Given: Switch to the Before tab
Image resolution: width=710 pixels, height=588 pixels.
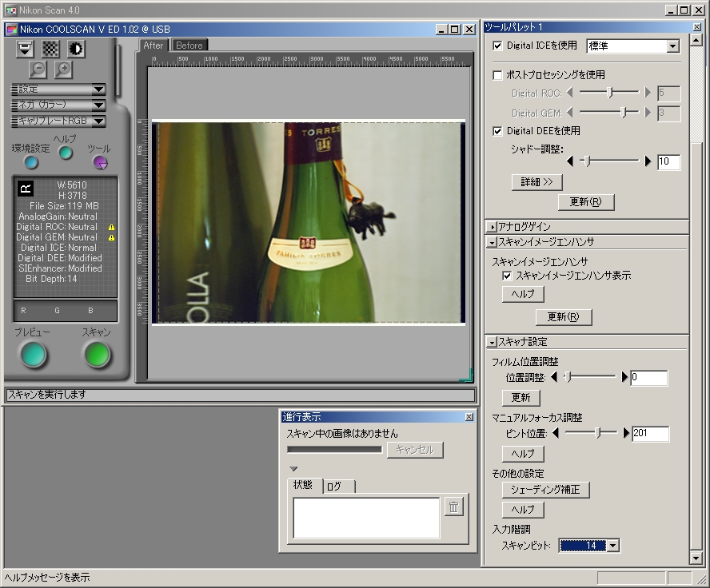Looking at the screenshot, I should [x=189, y=46].
